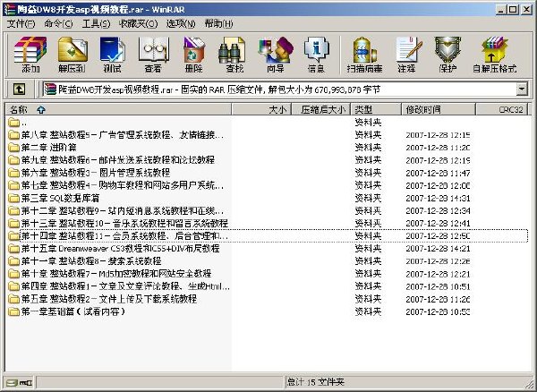Open the 收藏夹(O) menu

click(138, 23)
